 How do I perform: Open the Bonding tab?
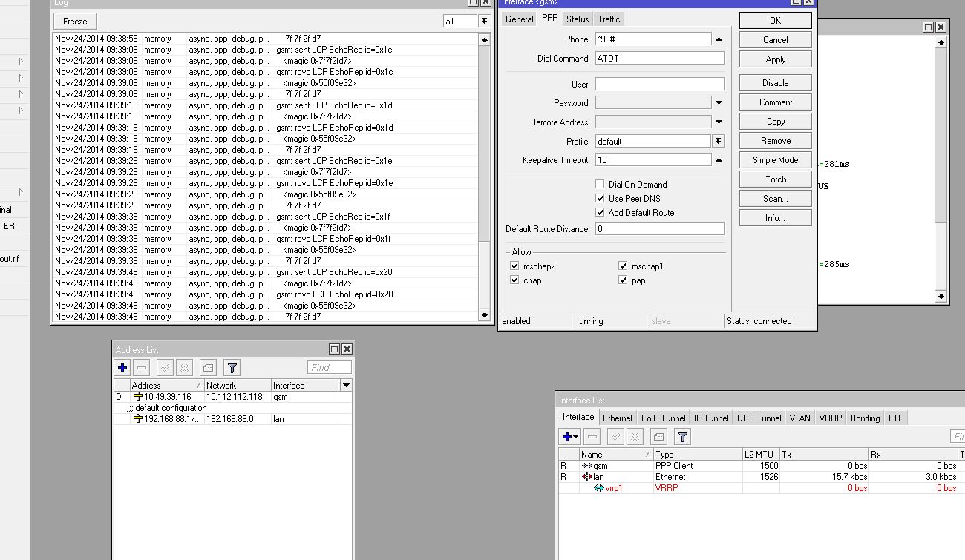pos(866,418)
